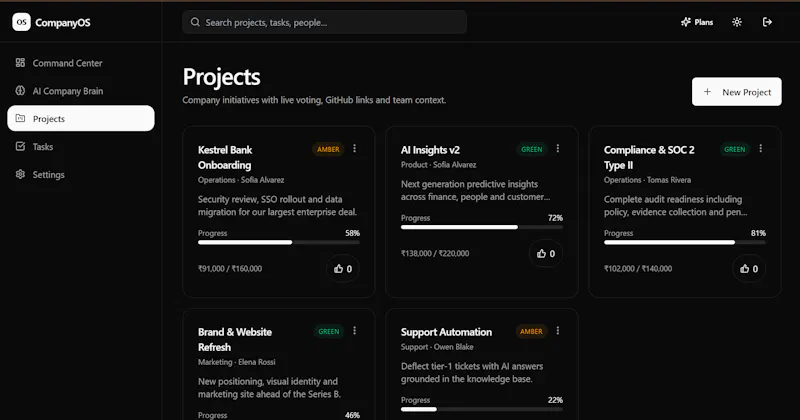Click the Command Center grid icon
Screen dimensions: 800x420
click(20, 63)
